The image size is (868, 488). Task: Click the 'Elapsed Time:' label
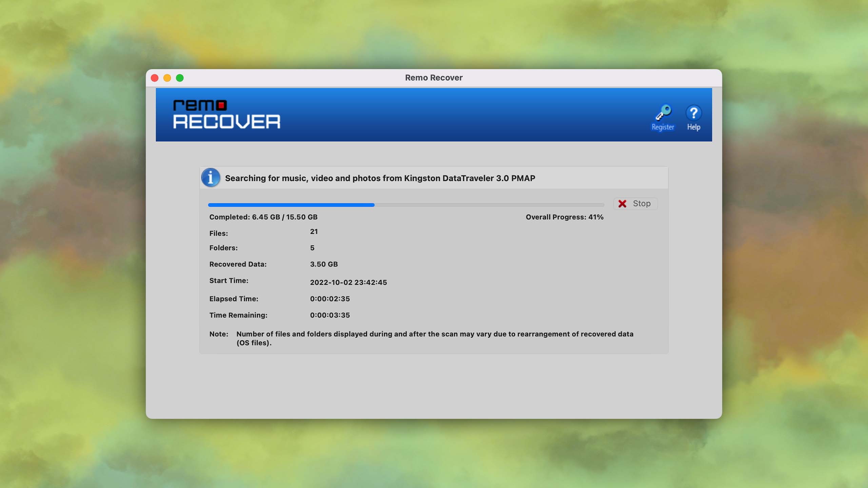point(234,299)
